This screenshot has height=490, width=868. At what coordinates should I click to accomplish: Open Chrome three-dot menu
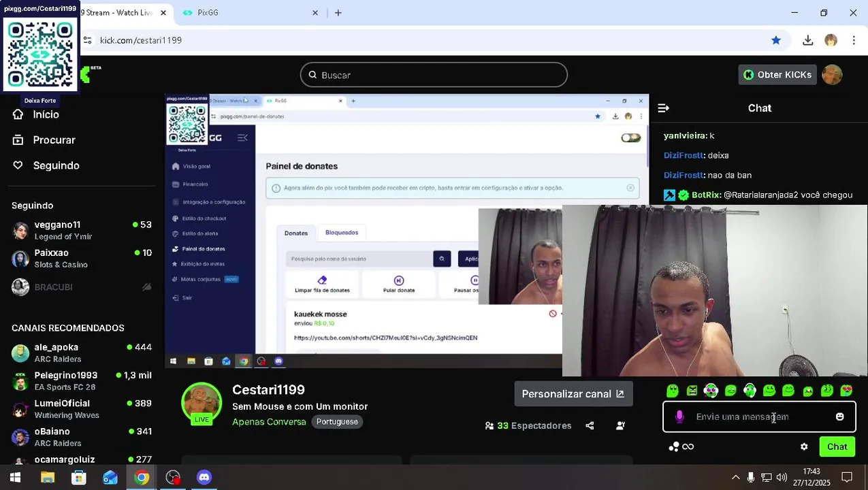pyautogui.click(x=854, y=40)
